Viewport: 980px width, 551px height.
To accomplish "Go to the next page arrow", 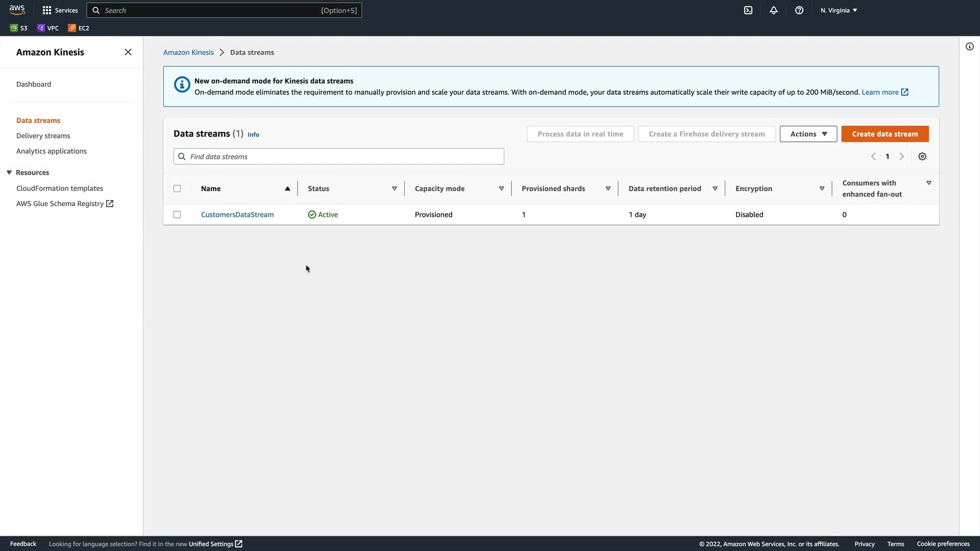I will (902, 157).
